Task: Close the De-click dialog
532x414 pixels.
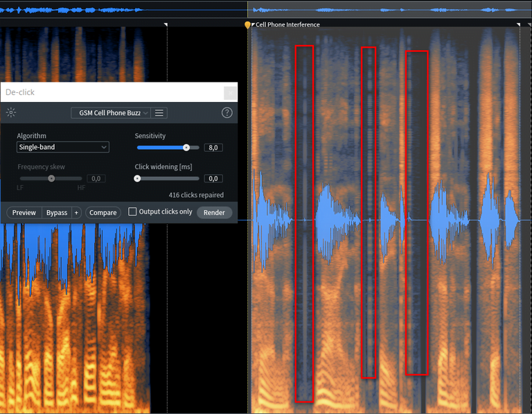Action: (230, 92)
